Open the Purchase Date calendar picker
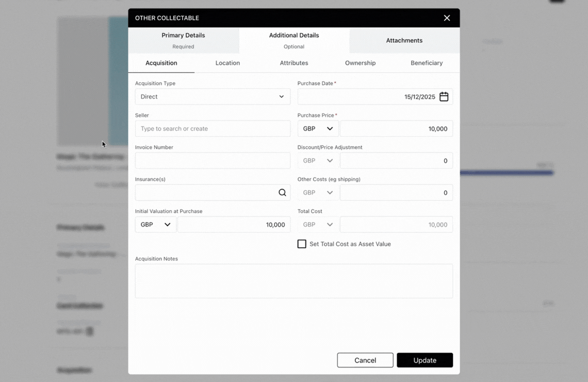 444,97
